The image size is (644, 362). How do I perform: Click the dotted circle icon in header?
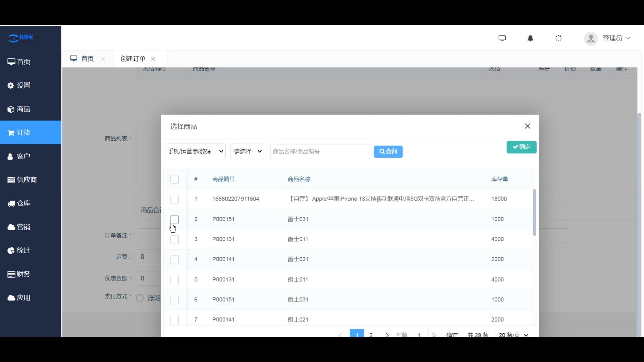(558, 38)
